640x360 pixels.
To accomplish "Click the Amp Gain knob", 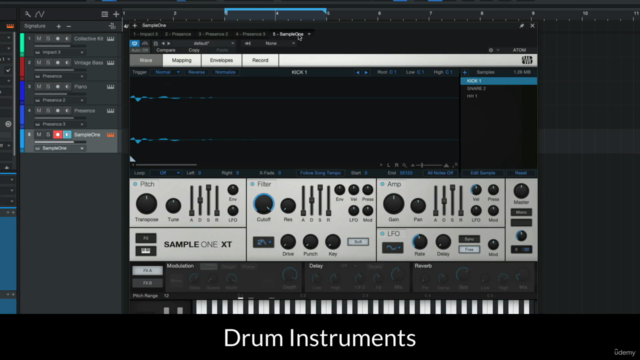I will [393, 204].
